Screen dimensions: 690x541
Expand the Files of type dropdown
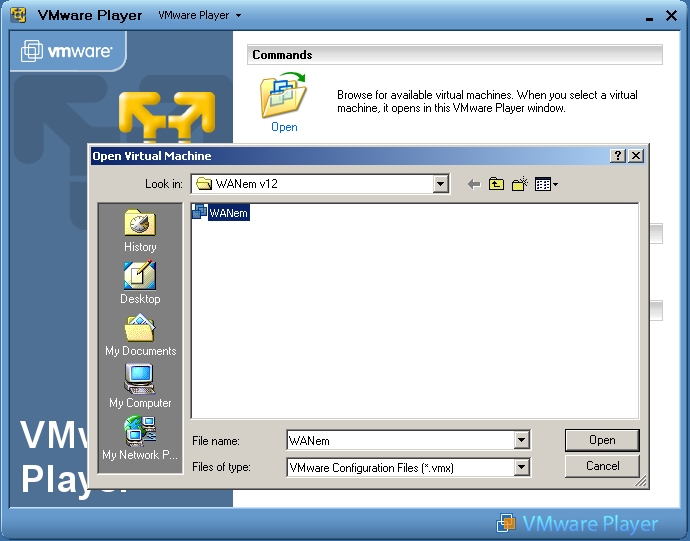coord(521,467)
